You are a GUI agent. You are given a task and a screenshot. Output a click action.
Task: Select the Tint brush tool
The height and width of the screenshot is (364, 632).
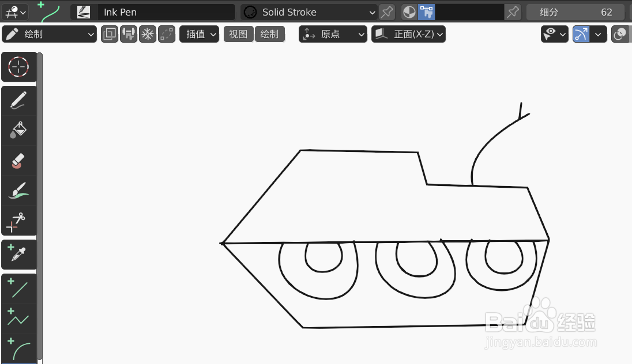[x=18, y=191]
